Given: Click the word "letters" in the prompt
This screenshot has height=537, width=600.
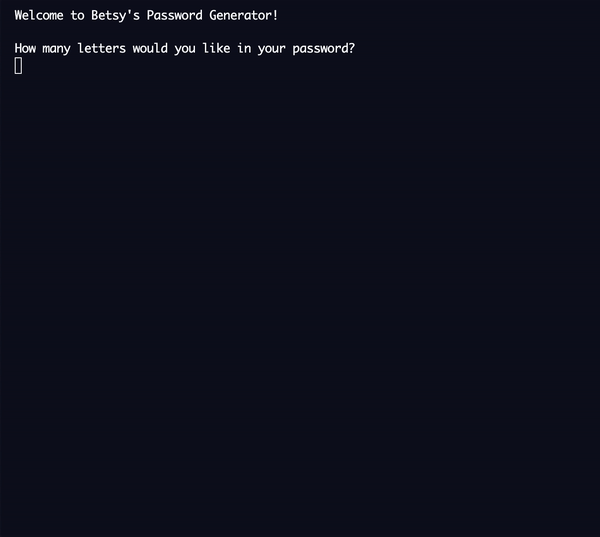Looking at the screenshot, I should pyautogui.click(x=101, y=48).
